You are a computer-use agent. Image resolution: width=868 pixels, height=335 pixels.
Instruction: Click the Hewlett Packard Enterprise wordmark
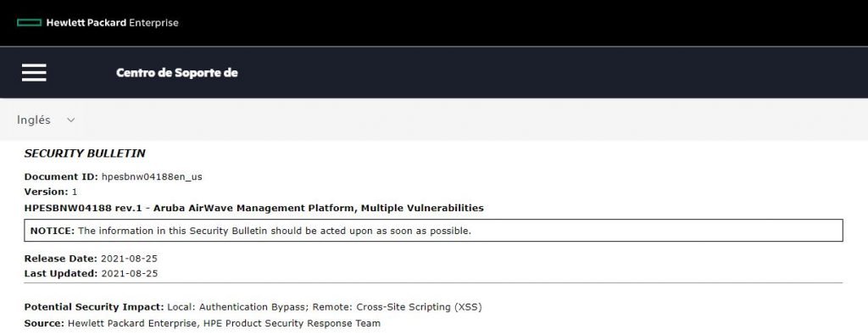coord(113,23)
